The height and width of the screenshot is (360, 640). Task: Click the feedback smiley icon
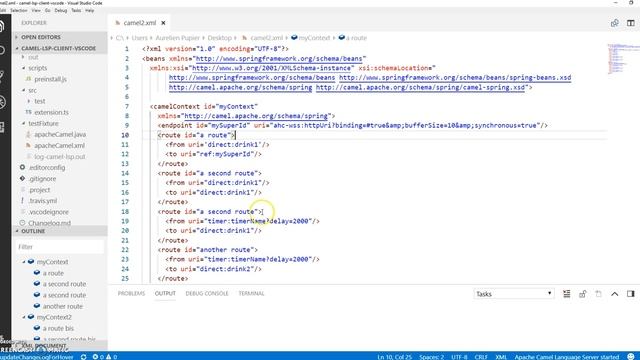click(631, 357)
